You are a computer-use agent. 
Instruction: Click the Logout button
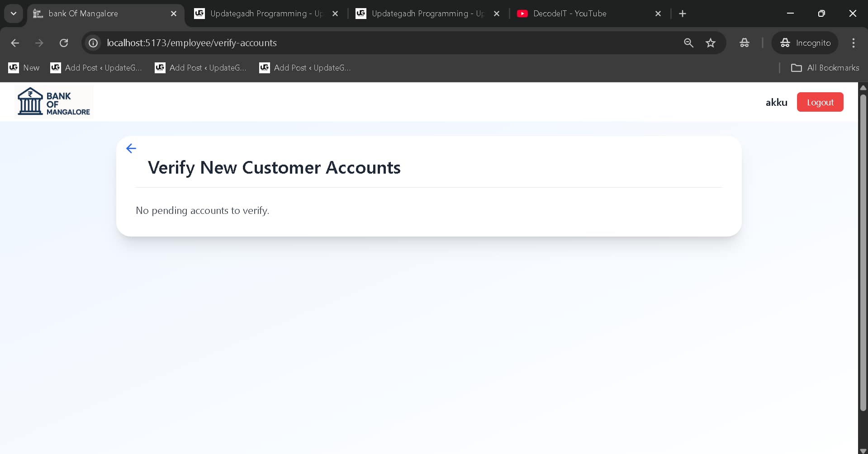[820, 102]
